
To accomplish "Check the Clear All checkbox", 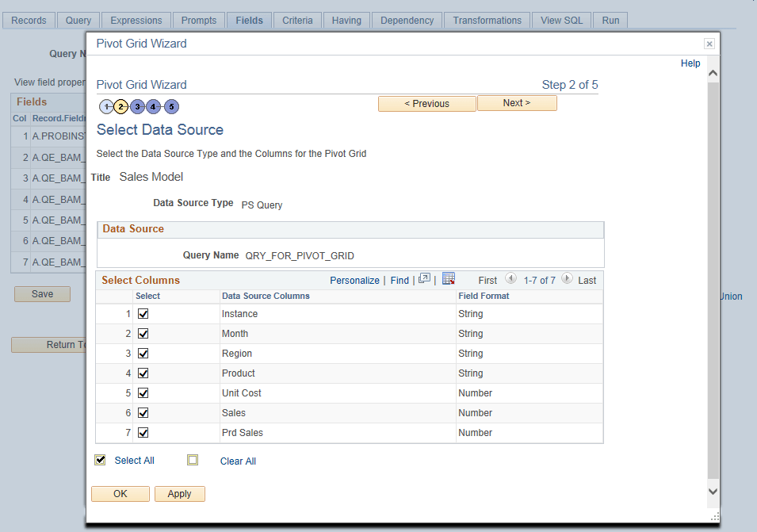I will (192, 460).
